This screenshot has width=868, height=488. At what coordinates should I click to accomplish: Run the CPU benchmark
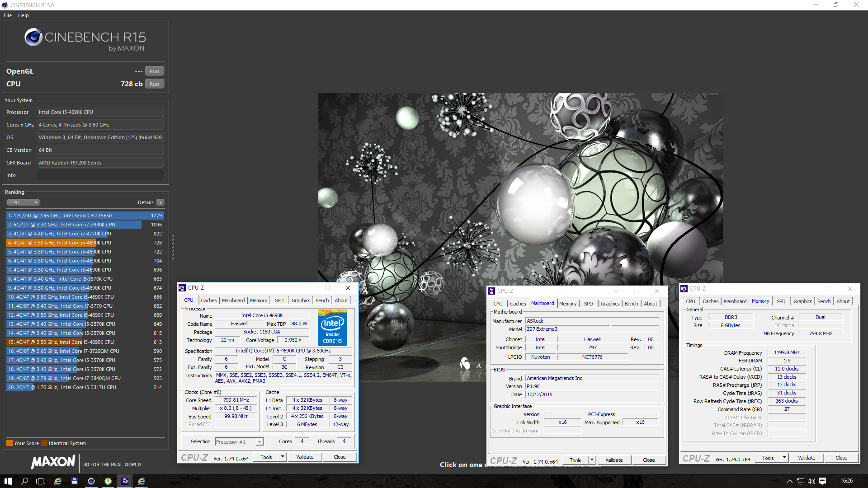click(x=155, y=84)
